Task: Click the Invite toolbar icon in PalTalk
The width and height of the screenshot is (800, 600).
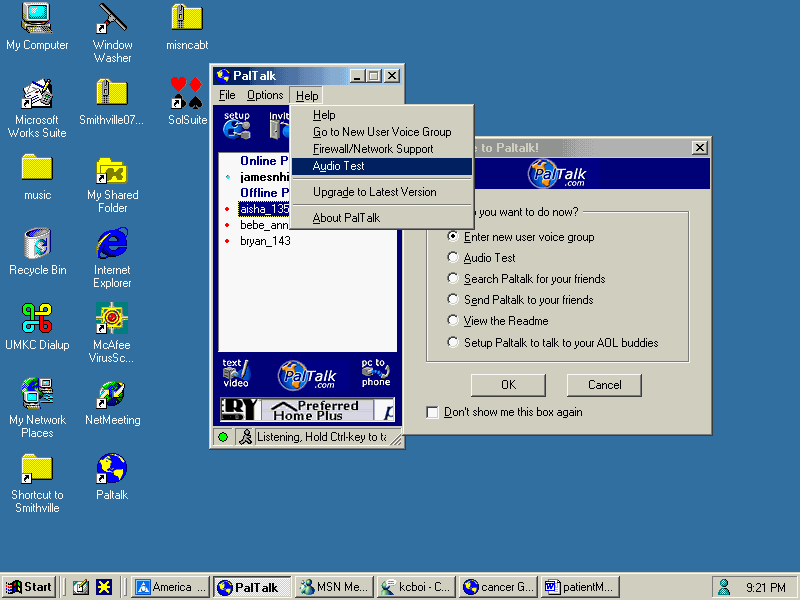Action: 279,125
